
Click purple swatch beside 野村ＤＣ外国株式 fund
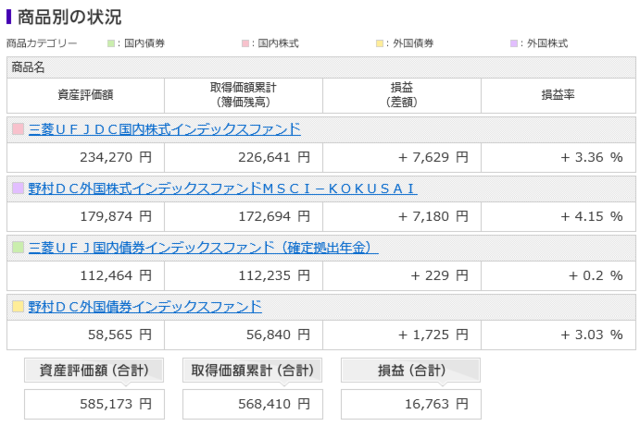click(x=18, y=188)
